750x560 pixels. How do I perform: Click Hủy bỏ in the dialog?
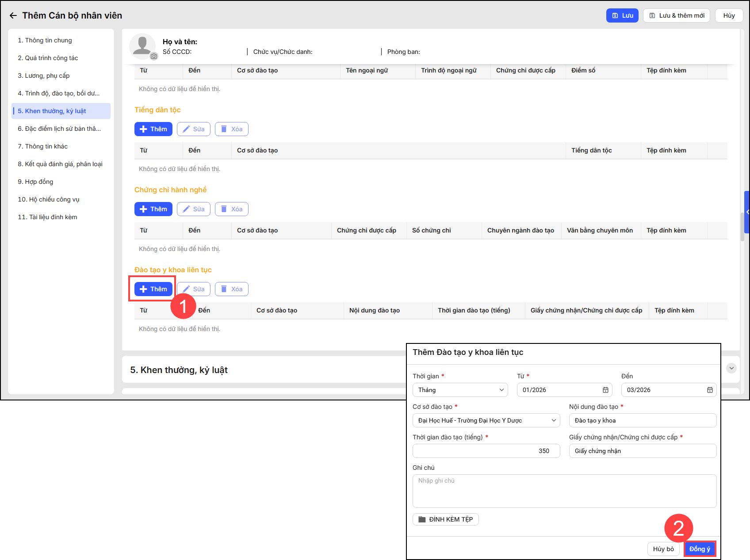click(x=663, y=549)
